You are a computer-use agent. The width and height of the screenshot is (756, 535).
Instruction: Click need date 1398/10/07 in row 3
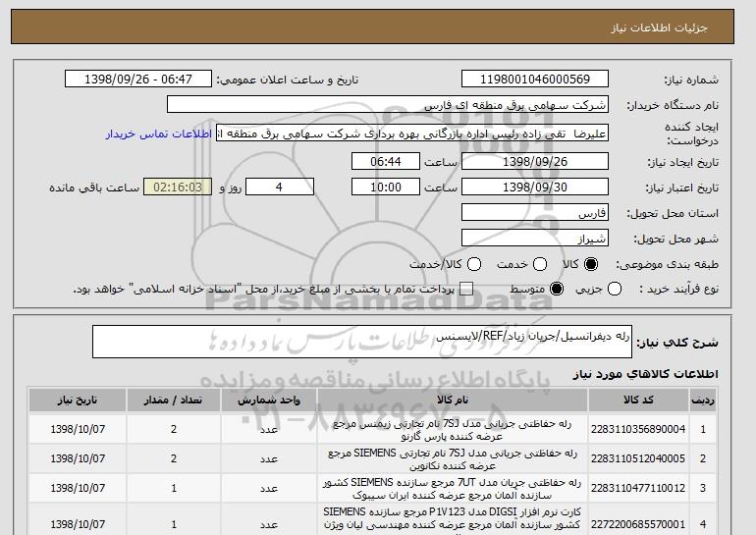(78, 488)
